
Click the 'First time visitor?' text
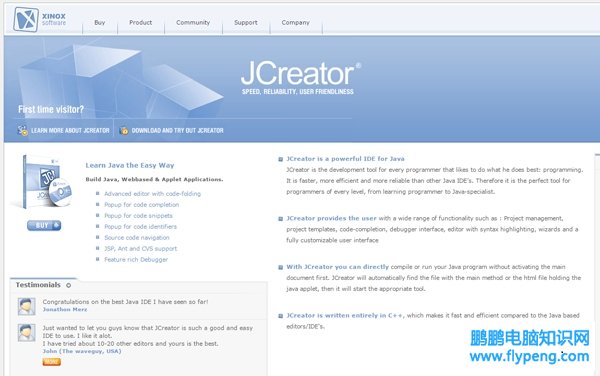click(51, 109)
